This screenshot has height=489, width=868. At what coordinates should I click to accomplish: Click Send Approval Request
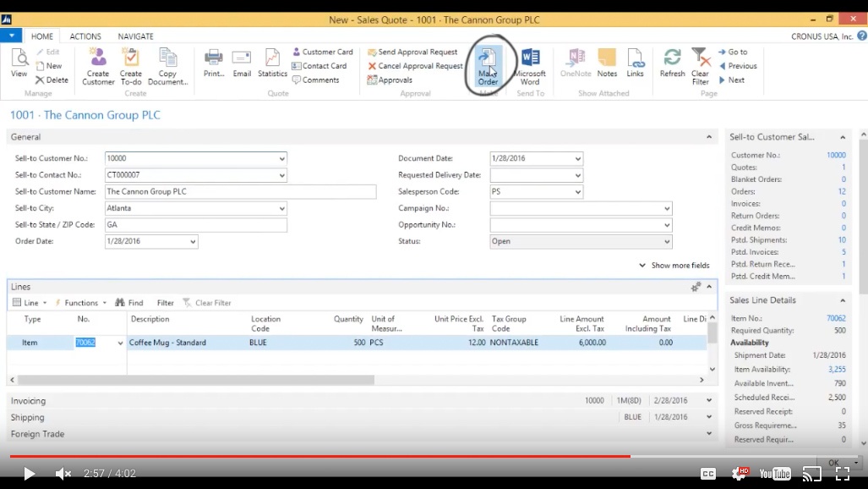click(412, 52)
